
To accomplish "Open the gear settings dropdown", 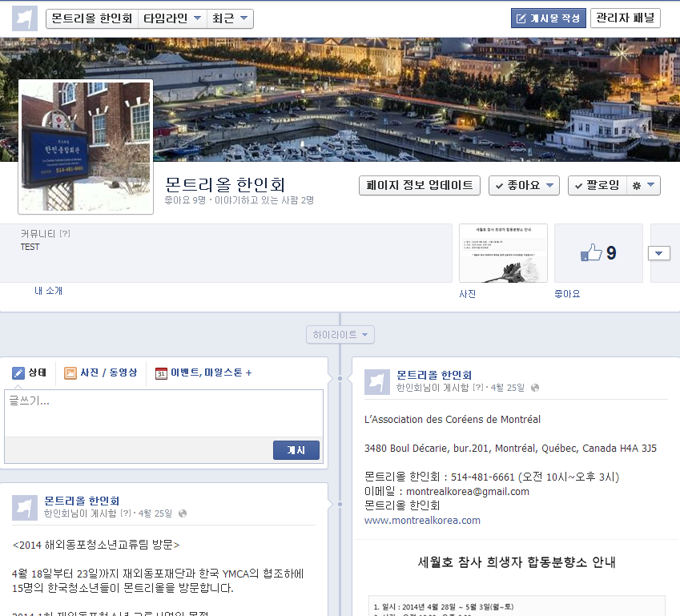I will 644,185.
